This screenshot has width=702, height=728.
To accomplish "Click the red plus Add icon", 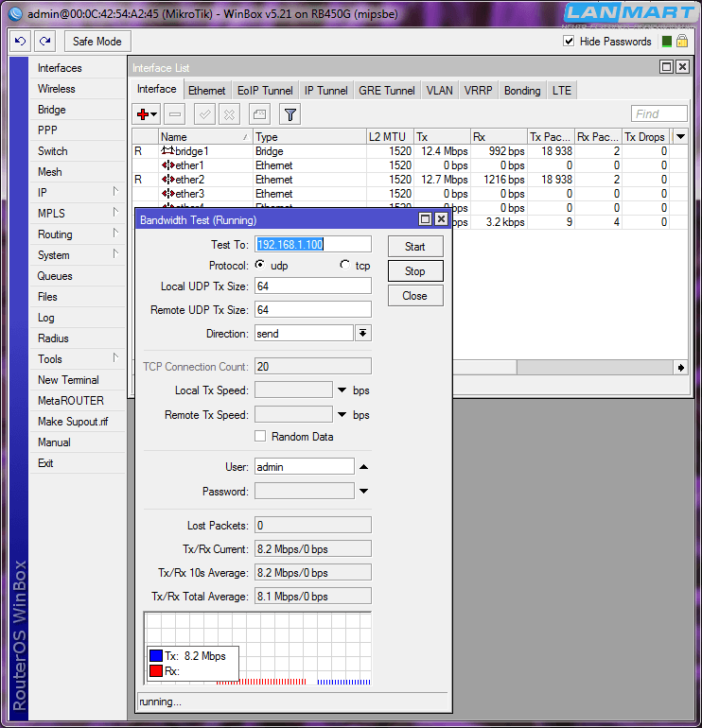I will (143, 114).
